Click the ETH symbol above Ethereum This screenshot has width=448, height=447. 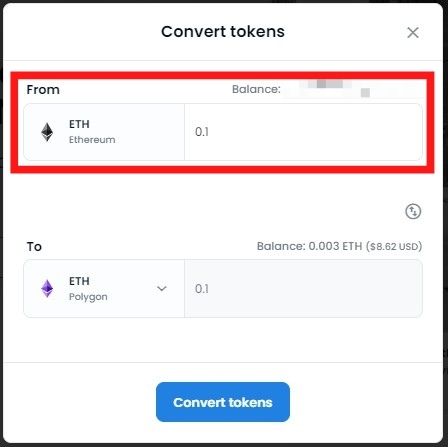pos(79,124)
